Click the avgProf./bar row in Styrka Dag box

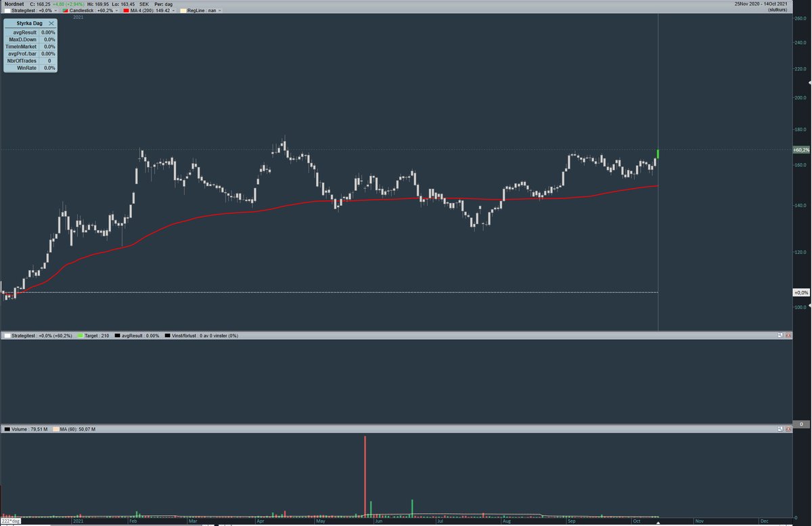(x=30, y=53)
